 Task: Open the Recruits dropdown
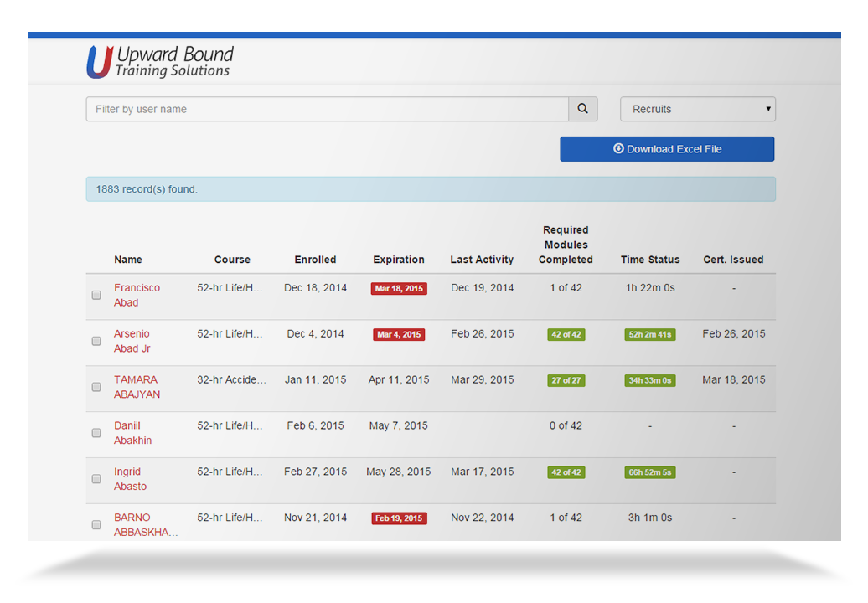pyautogui.click(x=697, y=109)
